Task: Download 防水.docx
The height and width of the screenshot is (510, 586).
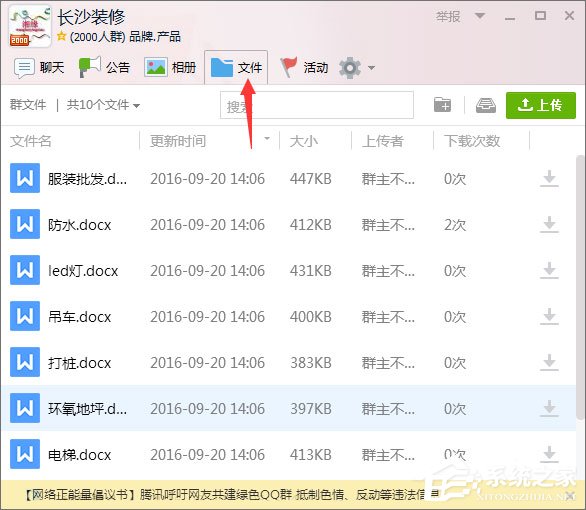Action: pyautogui.click(x=549, y=224)
